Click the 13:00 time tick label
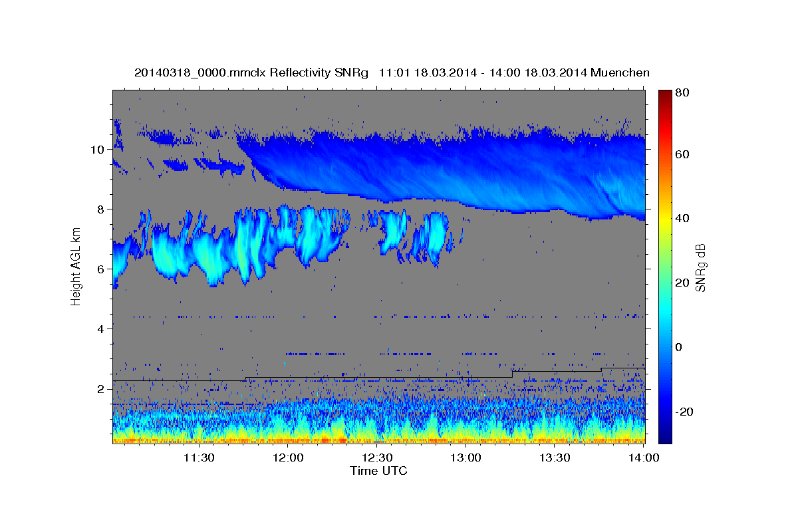 tap(466, 458)
